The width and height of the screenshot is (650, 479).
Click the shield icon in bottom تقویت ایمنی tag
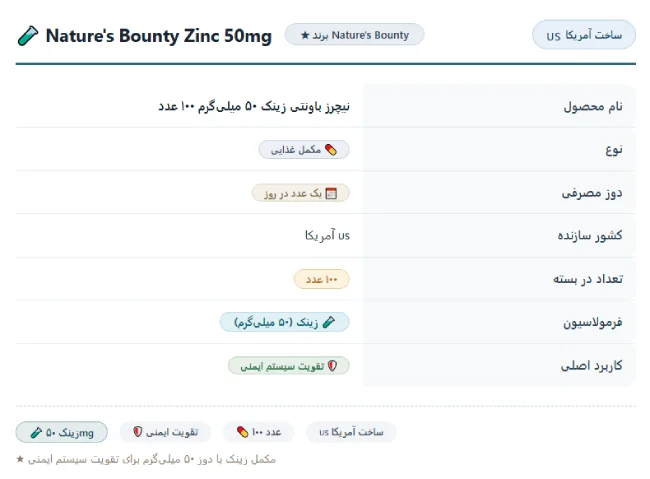click(138, 432)
